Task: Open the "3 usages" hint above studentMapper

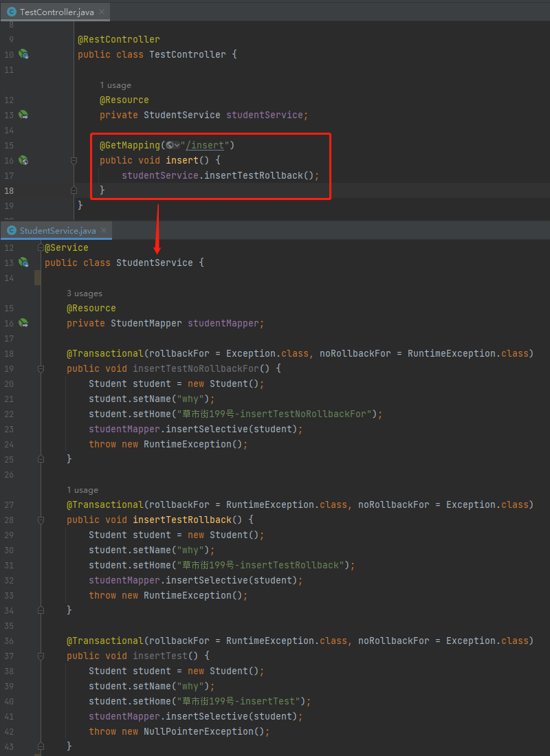Action: [85, 293]
